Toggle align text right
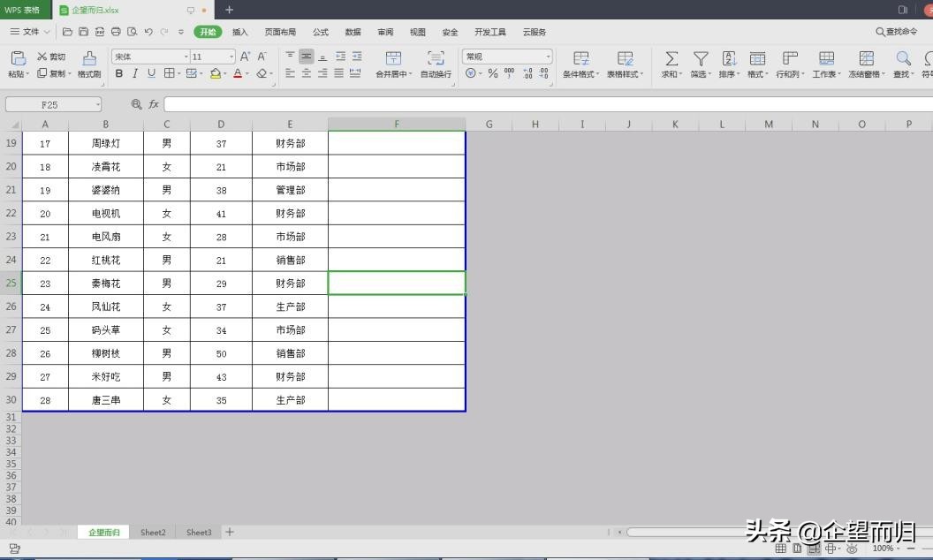Image resolution: width=933 pixels, height=560 pixels. pos(322,73)
